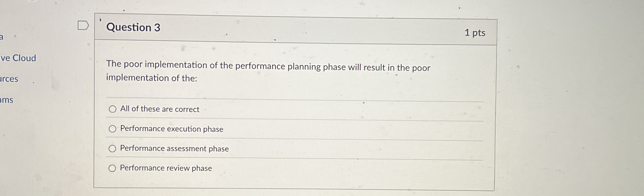Open the 'Resources' sidebar navigation link
Screen dimensions: 644x196
[x=9, y=79]
